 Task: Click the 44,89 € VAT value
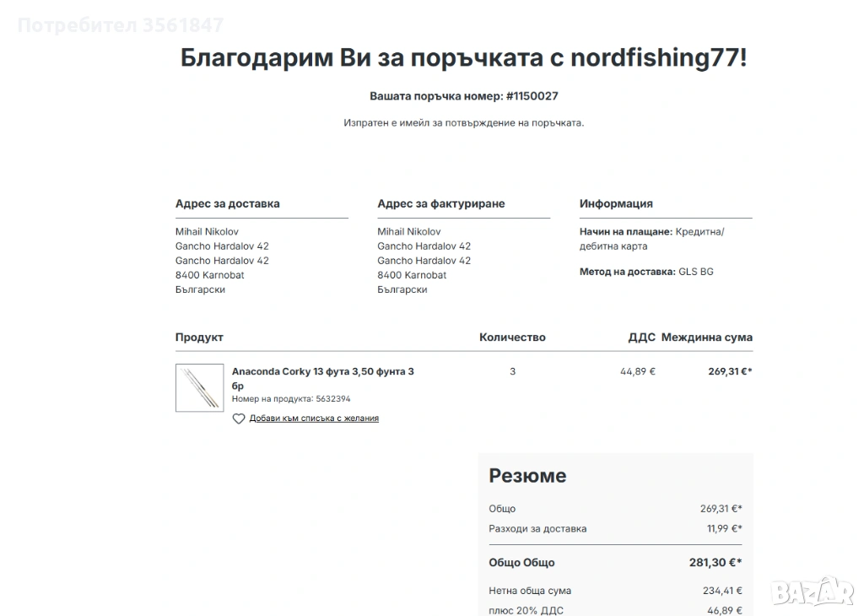637,371
